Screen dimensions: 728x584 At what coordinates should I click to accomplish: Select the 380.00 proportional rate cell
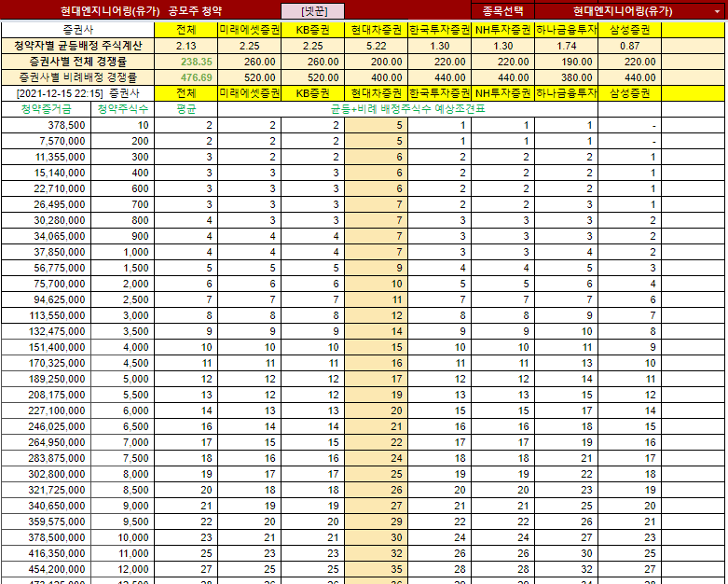[567, 77]
